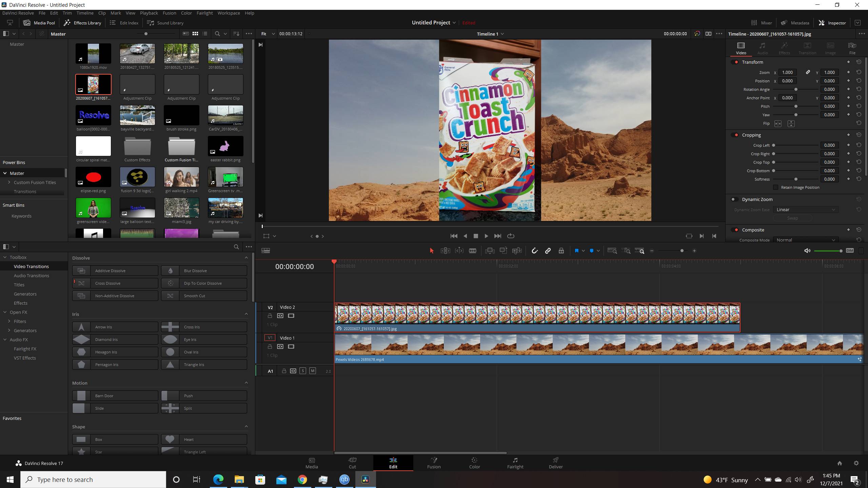The width and height of the screenshot is (868, 488).
Task: Expand Custom Fusion Titles bin
Action: coord(9,182)
